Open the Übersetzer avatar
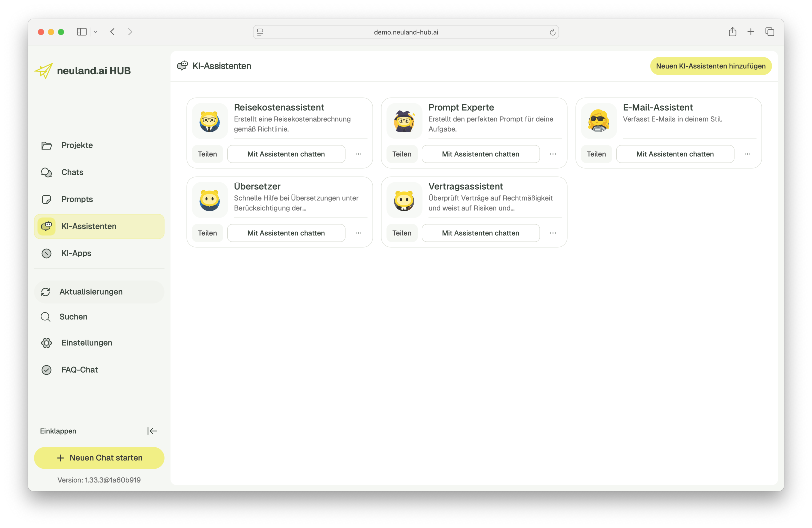Screen dimensions: 812x528 pos(209,200)
